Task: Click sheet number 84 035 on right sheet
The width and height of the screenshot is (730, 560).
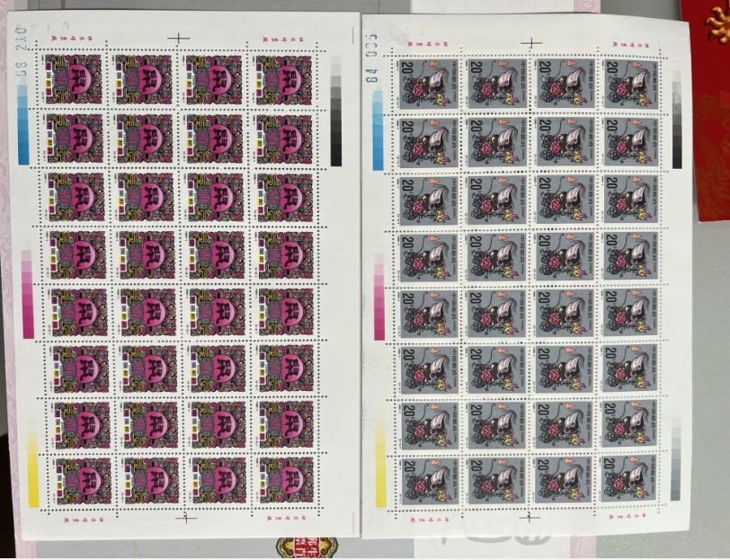Action: pyautogui.click(x=371, y=58)
